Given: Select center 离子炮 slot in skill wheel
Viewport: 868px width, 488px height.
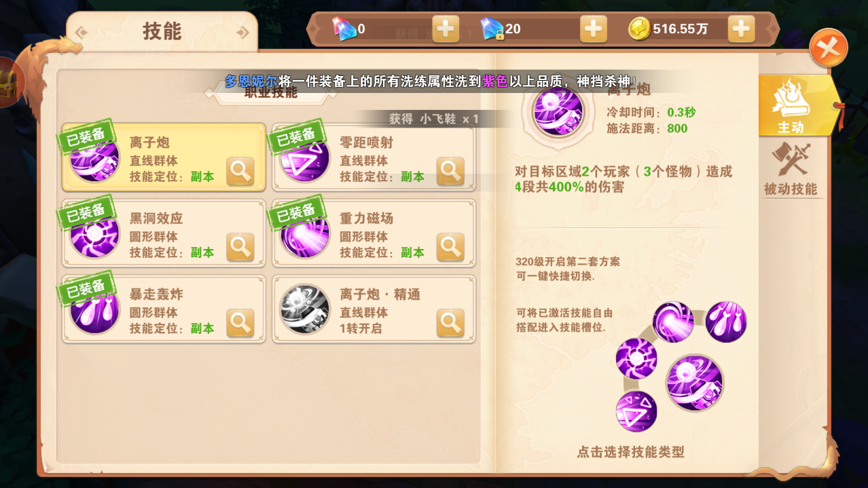Looking at the screenshot, I should click(x=695, y=383).
